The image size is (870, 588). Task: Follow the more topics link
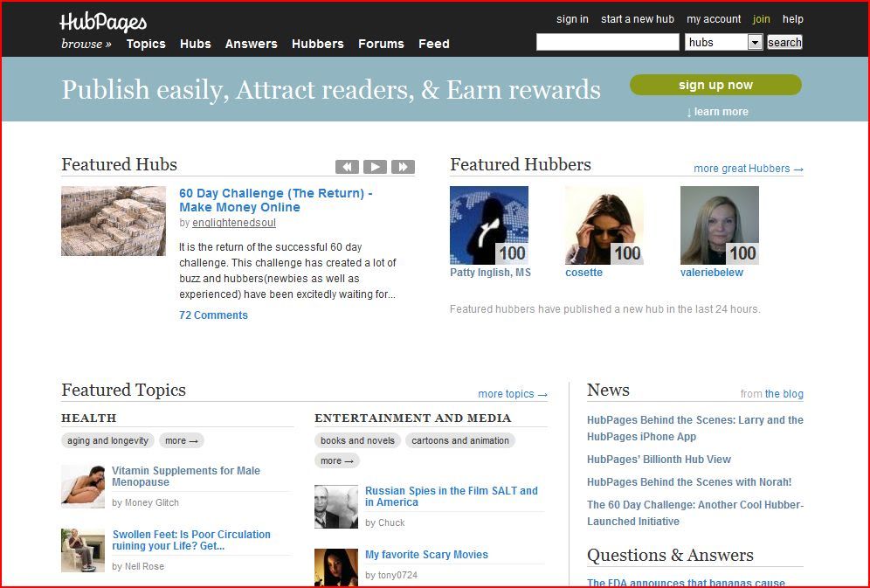(513, 394)
